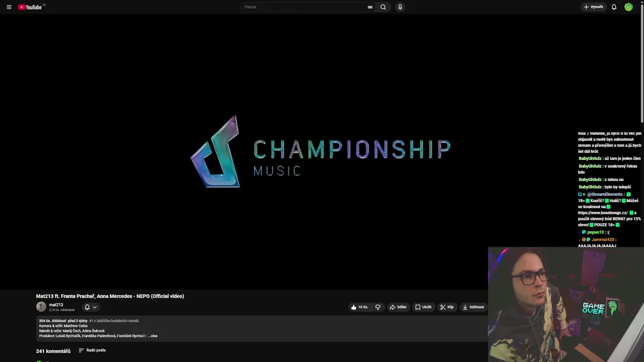Open the notifications bell in header
Viewport: 644px width, 362px height.
[x=614, y=7]
